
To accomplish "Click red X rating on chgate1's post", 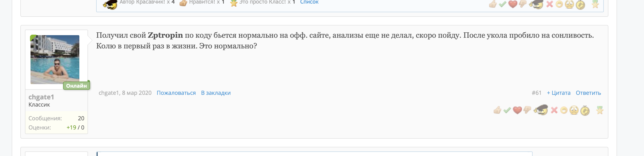I will pos(554,110).
